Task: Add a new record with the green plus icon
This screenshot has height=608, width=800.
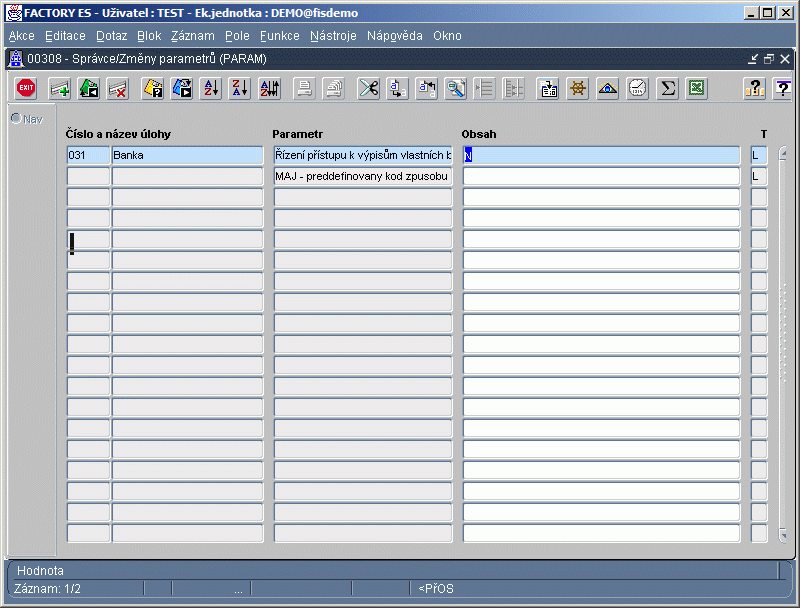Action: click(60, 89)
